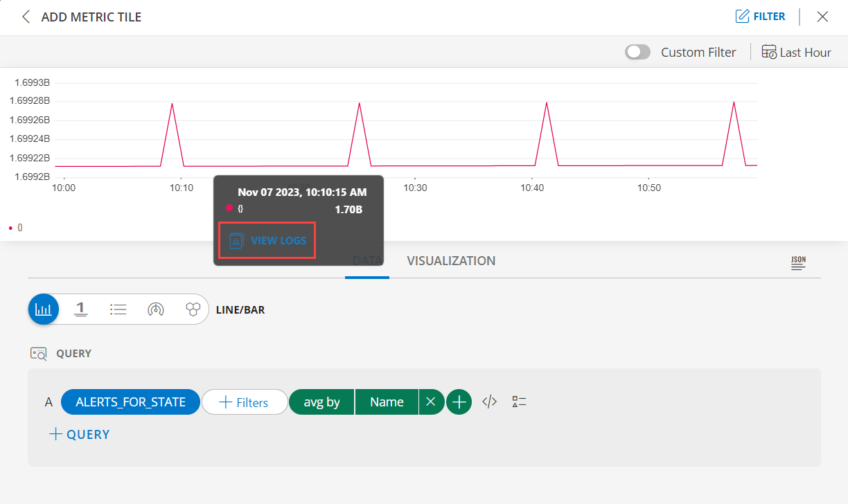Click the legend settings icon beside code editor
The width and height of the screenshot is (848, 504).
pos(519,402)
